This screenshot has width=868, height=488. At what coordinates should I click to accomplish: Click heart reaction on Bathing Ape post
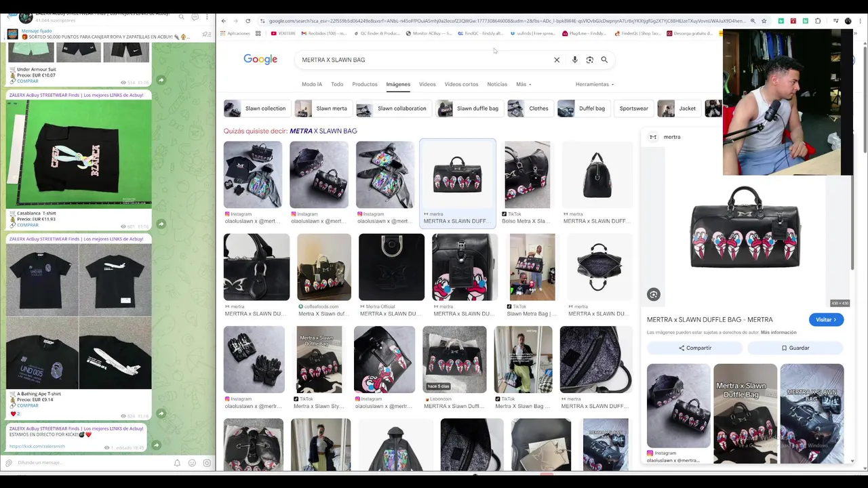coord(15,413)
